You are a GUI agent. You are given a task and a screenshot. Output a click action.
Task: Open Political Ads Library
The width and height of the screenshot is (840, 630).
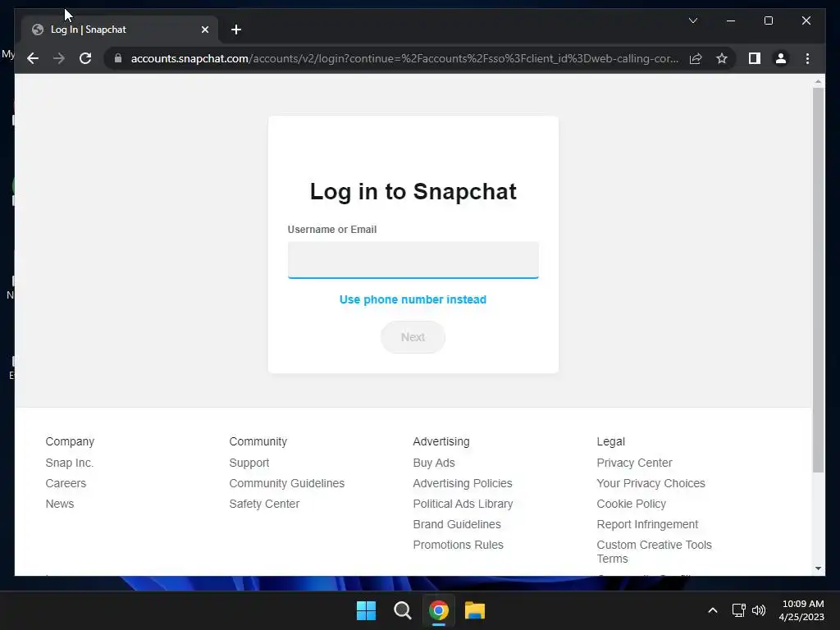coord(463,504)
